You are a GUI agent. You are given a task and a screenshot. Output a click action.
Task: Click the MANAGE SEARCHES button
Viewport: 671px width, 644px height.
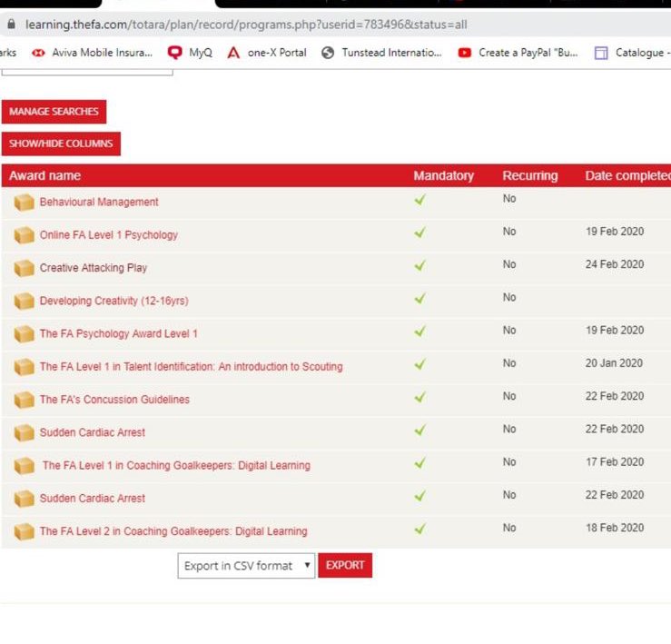tap(54, 112)
